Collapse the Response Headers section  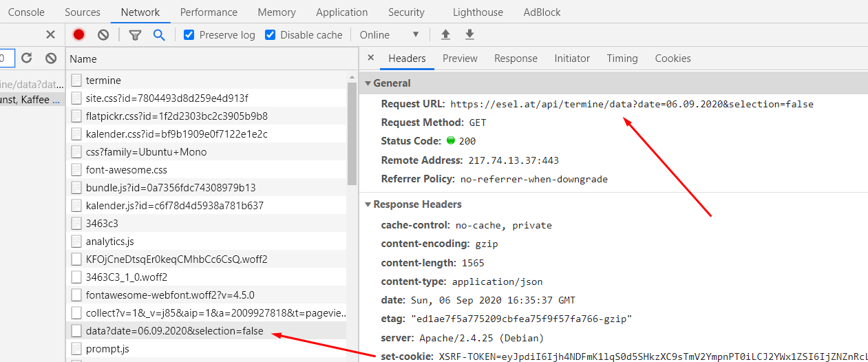[368, 204]
